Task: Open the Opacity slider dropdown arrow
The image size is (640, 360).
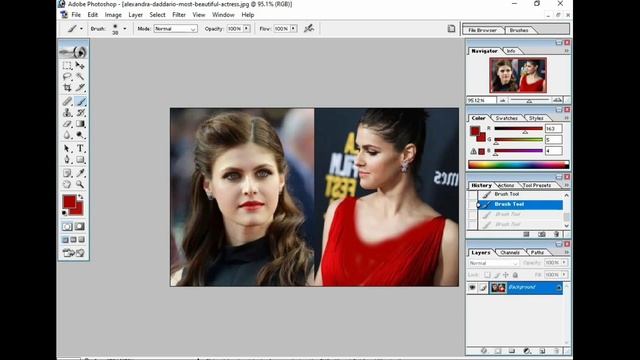Action: (x=247, y=29)
